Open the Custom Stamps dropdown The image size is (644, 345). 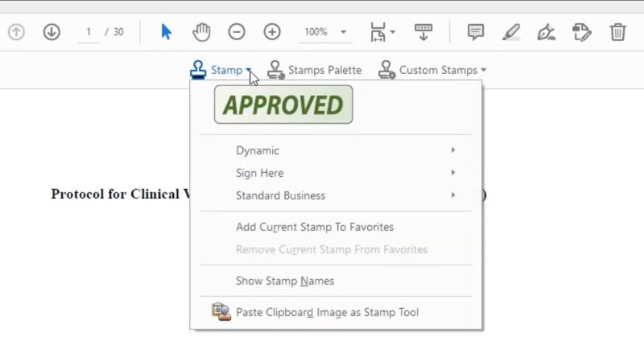[433, 70]
